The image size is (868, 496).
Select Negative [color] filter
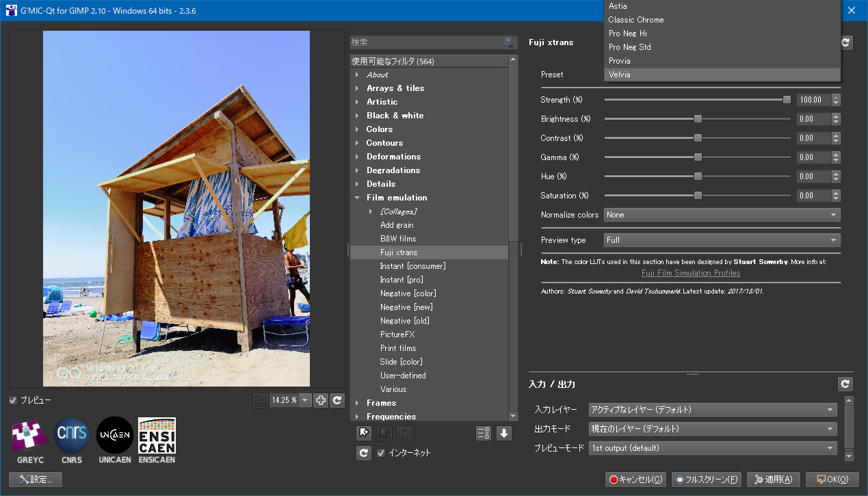408,293
